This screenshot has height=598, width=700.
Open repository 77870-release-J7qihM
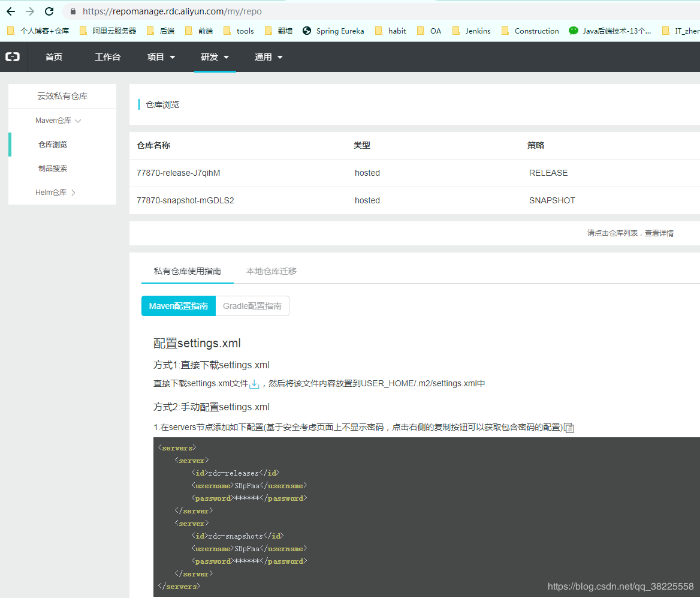178,173
